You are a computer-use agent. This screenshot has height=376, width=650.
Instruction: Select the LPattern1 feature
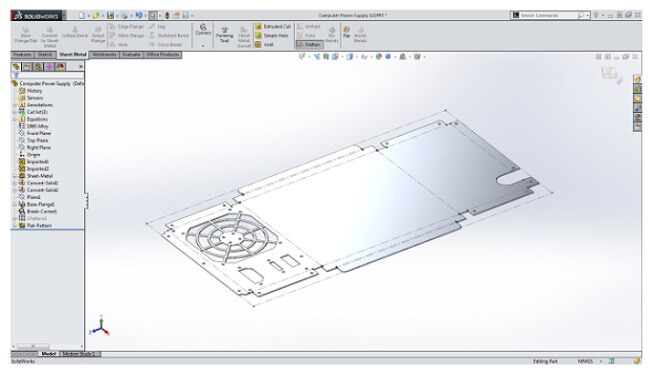click(33, 218)
